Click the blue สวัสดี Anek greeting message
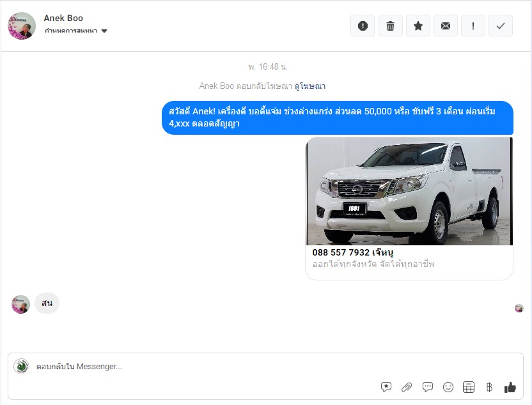This screenshot has height=405, width=532. pyautogui.click(x=338, y=118)
